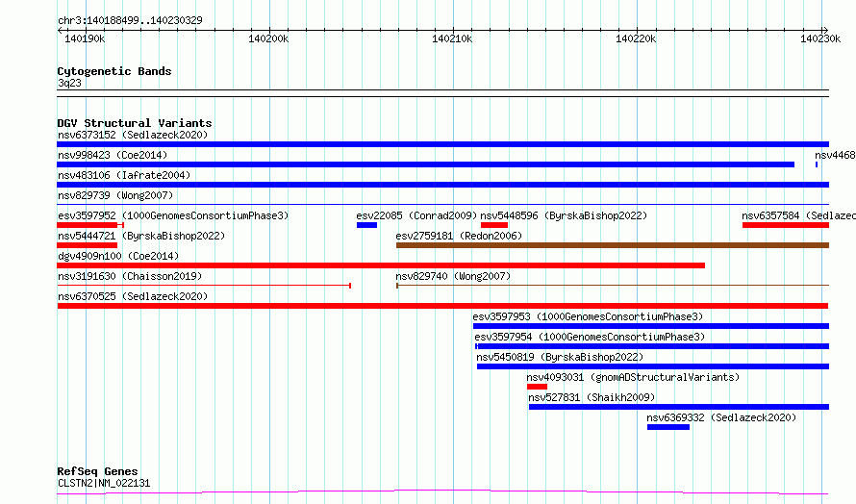Select the nsv998423 (Coe2014) variant label
The height and width of the screenshot is (504, 856).
(113, 155)
